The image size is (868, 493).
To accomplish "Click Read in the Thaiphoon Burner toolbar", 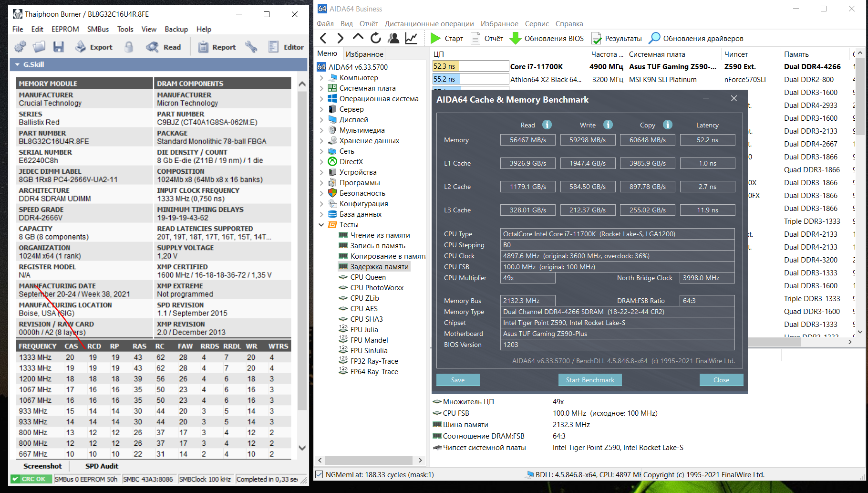I will (x=164, y=47).
